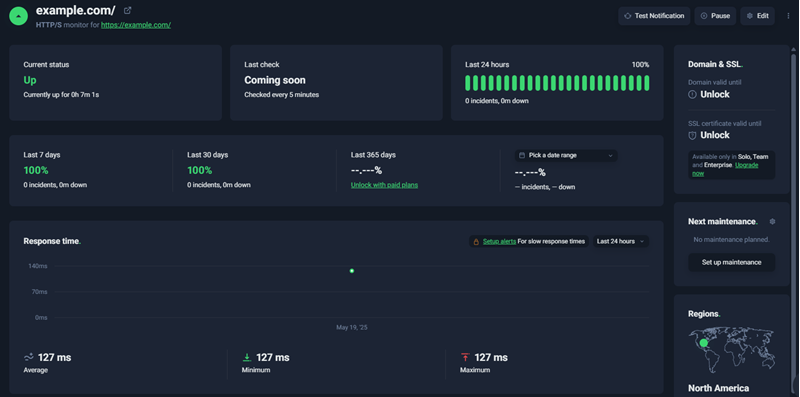
Task: Click Set up maintenance button
Action: [x=731, y=262]
